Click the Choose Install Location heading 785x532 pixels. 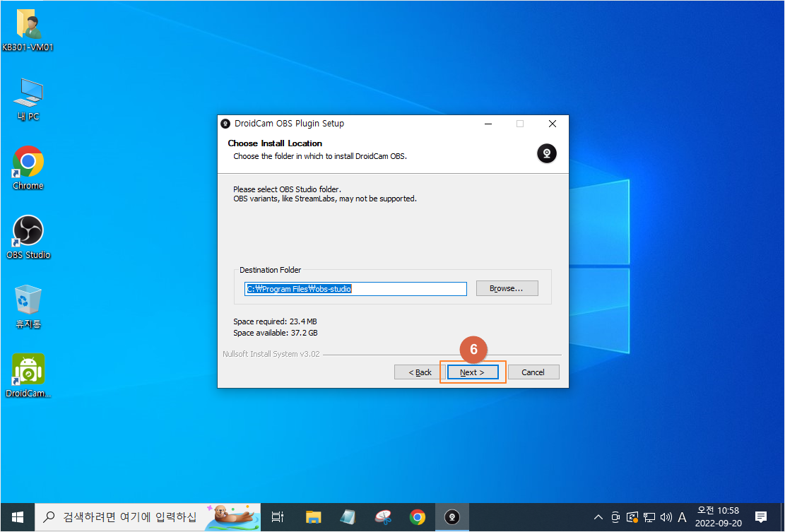[x=275, y=143]
